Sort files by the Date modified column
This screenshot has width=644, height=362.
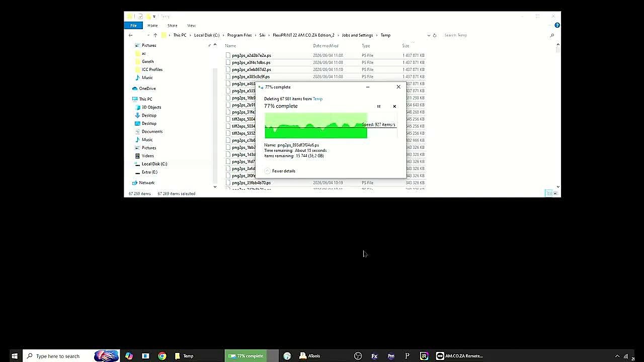[x=326, y=46]
